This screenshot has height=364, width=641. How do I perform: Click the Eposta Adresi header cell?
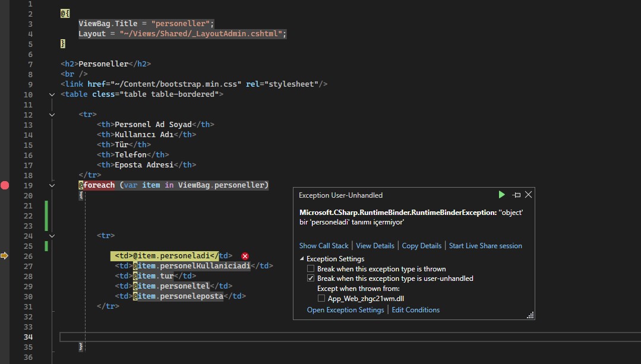(x=146, y=164)
